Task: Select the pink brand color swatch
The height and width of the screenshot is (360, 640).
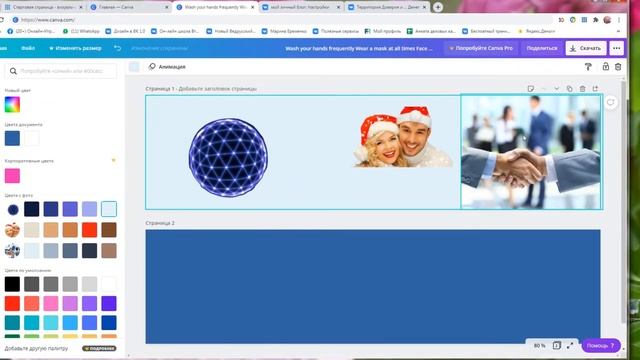Action: (12, 176)
